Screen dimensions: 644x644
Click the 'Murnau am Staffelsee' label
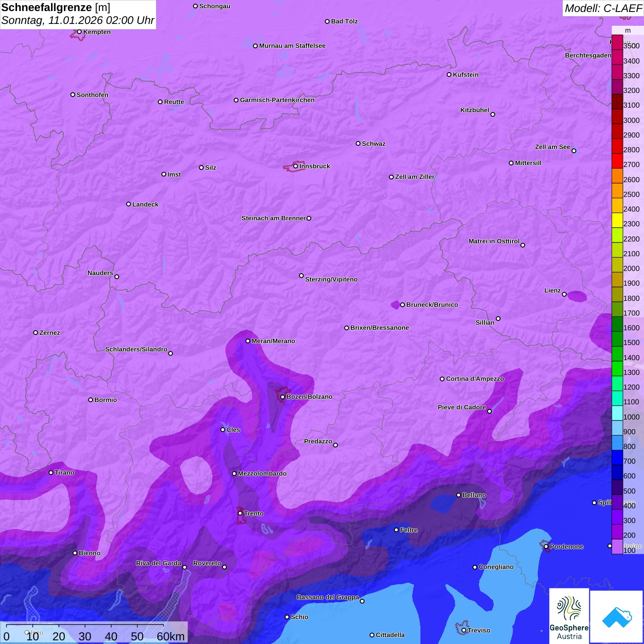point(292,46)
